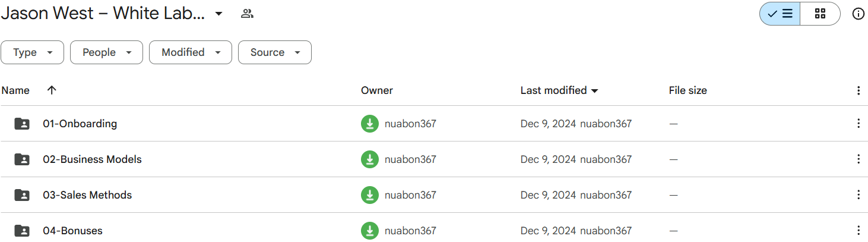Expand the People filter dropdown
868x242 pixels.
pyautogui.click(x=106, y=52)
